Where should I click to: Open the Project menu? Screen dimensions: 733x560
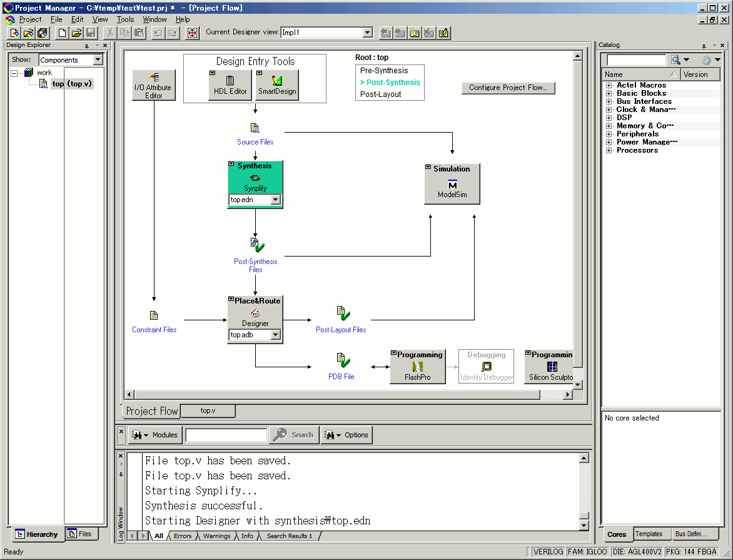point(30,19)
